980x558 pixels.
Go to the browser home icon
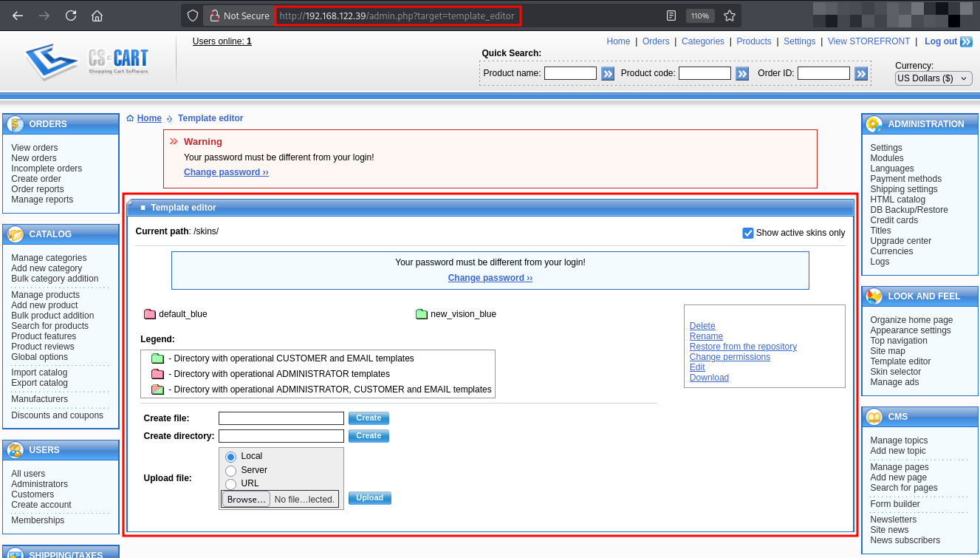(97, 16)
